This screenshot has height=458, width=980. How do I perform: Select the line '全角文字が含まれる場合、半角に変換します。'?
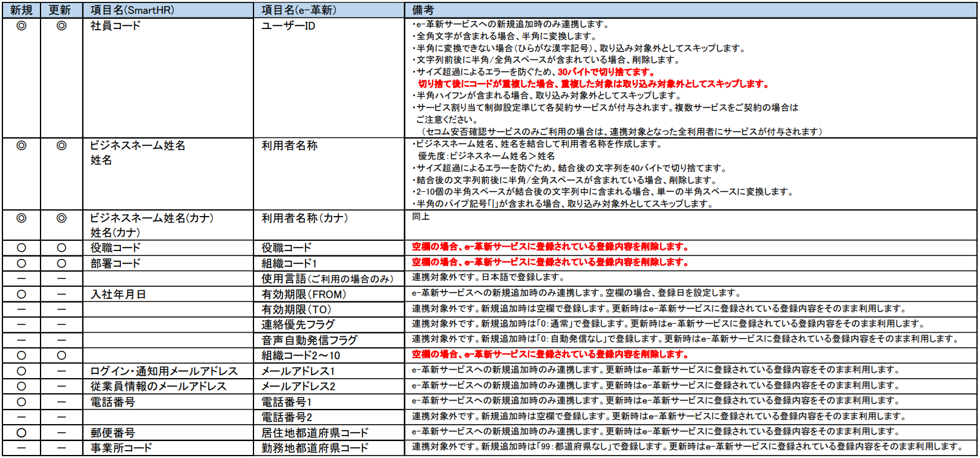pyautogui.click(x=505, y=36)
